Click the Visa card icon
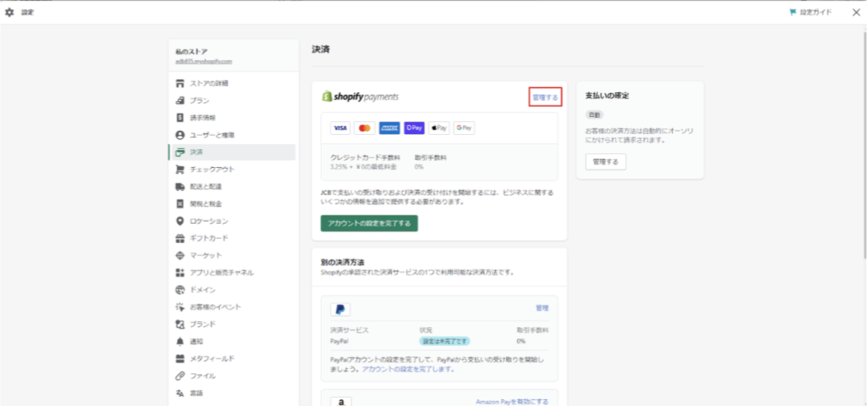Image resolution: width=868 pixels, height=406 pixels. [340, 127]
